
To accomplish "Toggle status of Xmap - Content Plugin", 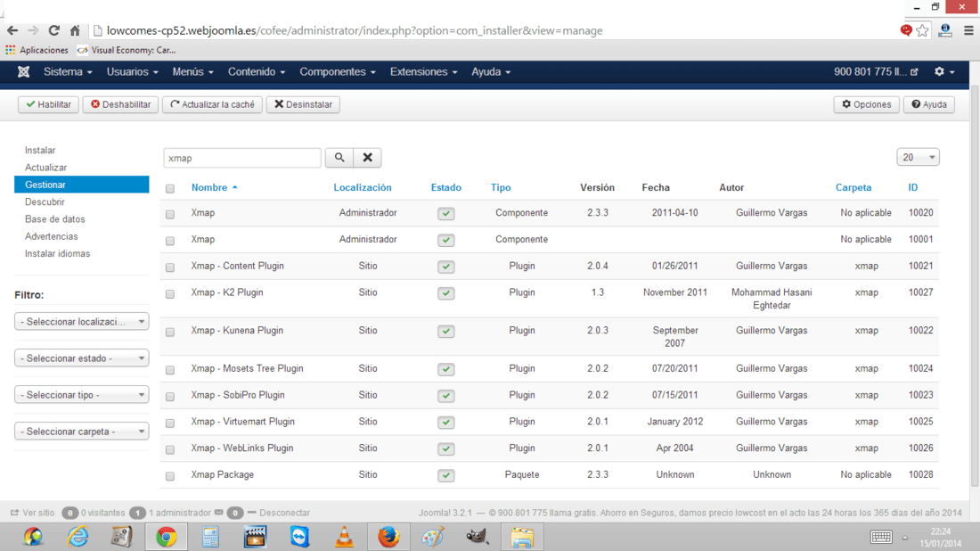I will (x=445, y=267).
